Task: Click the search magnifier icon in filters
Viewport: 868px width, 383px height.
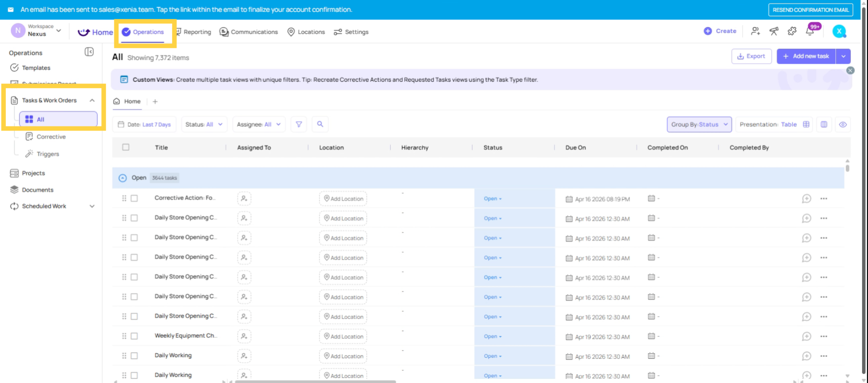Action: pos(320,124)
